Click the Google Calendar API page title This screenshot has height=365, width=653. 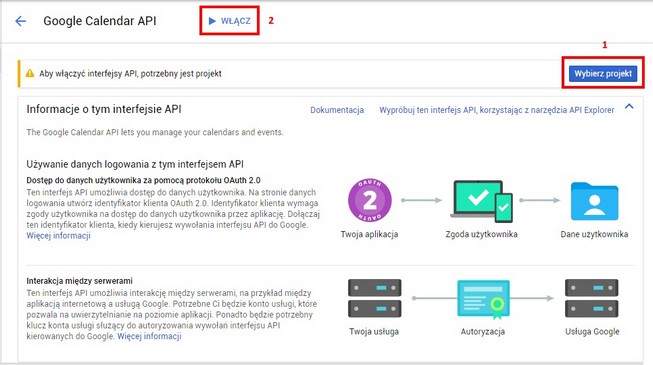click(x=100, y=21)
